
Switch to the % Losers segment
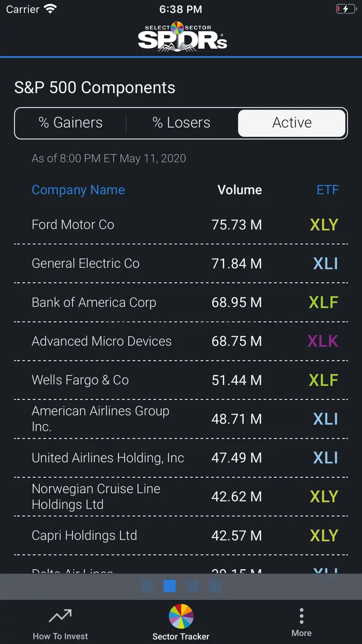coord(181,123)
